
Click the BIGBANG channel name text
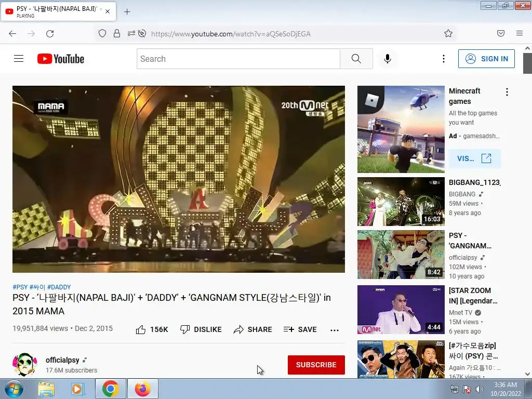coord(462,194)
